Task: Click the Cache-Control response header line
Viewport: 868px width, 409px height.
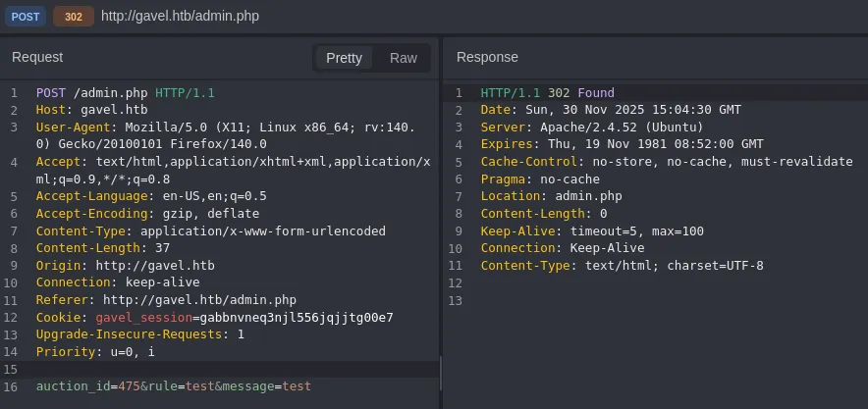Action: (x=666, y=162)
